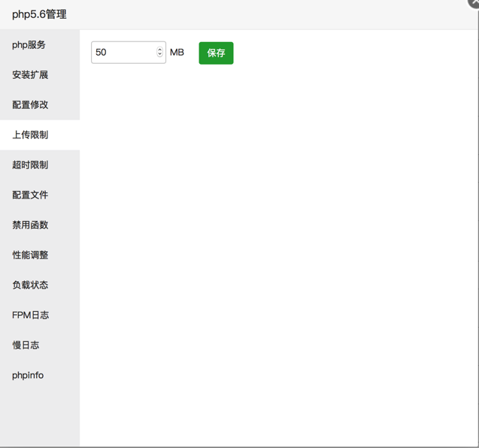Viewport: 479px width, 448px height.
Task: Open the 慢日志 tab
Action: point(40,345)
